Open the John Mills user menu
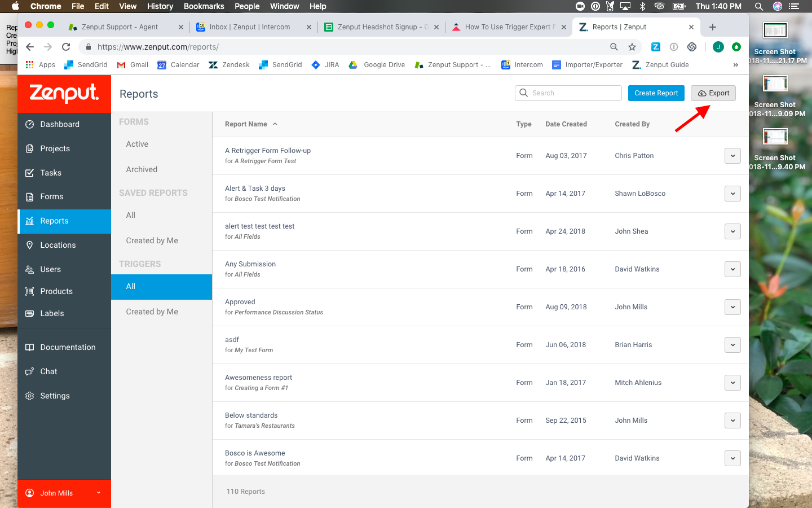 click(x=64, y=493)
